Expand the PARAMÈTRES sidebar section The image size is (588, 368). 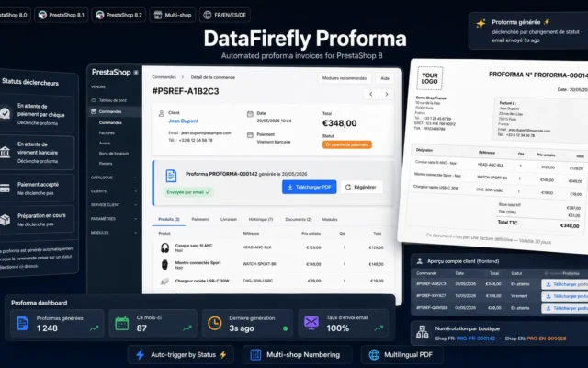135,219
